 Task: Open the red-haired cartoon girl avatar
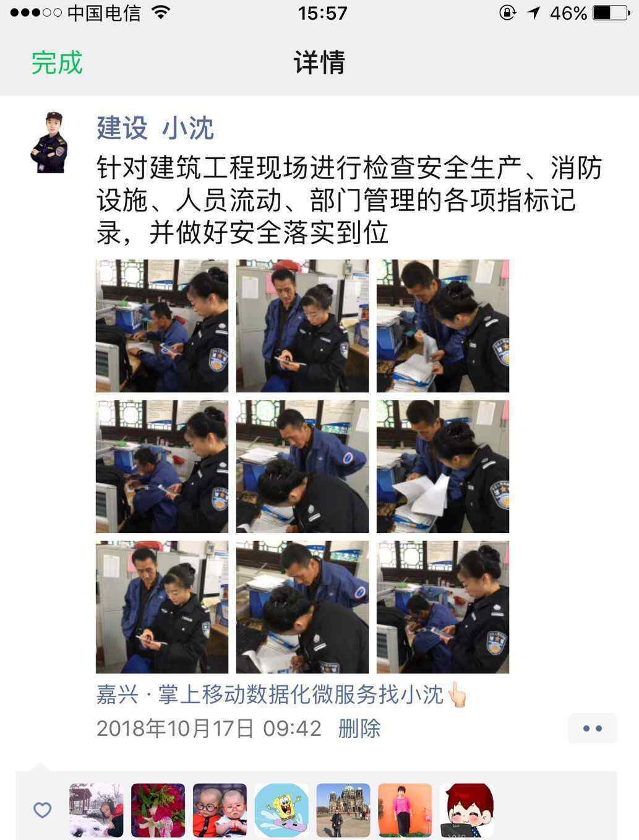[466, 810]
